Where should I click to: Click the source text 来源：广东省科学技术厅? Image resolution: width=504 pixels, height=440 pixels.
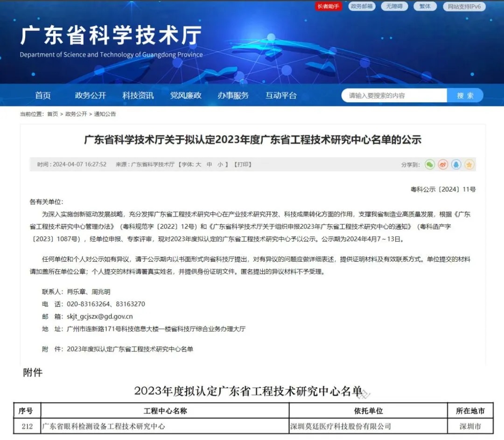pos(145,165)
